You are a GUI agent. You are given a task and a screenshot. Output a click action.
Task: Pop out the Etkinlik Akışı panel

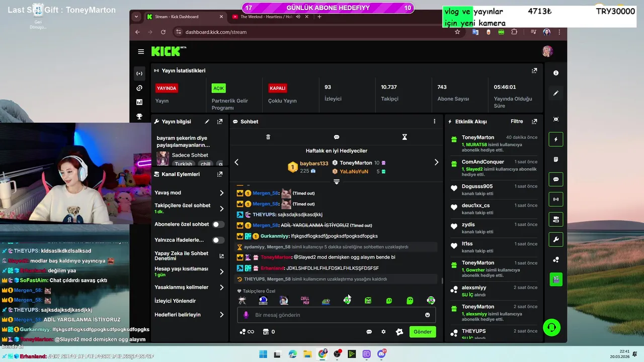pos(534,122)
